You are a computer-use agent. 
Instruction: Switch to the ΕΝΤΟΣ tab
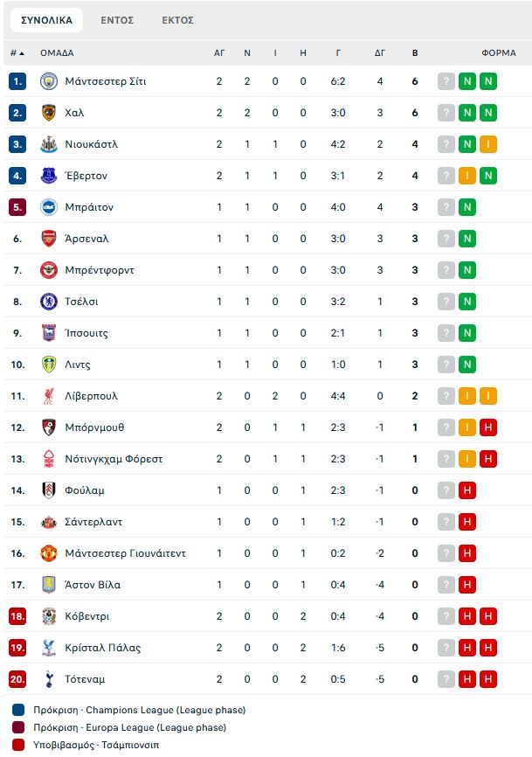pyautogui.click(x=117, y=20)
